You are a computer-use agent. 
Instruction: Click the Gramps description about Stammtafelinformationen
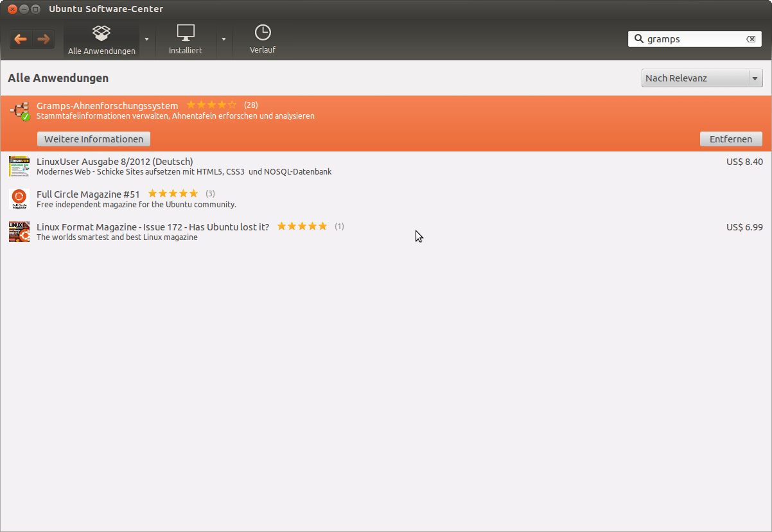tap(175, 116)
